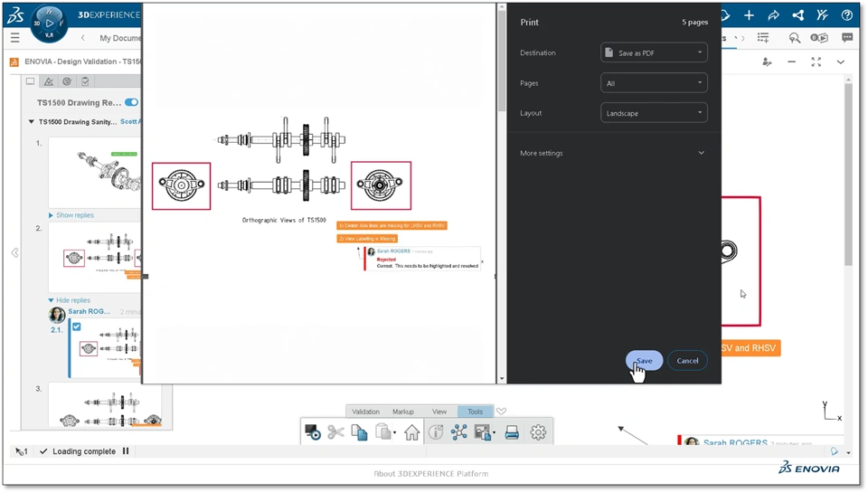Image resolution: width=868 pixels, height=493 pixels.
Task: Collapse the TS1500 Drawing Sanity tree node
Action: pos(32,122)
